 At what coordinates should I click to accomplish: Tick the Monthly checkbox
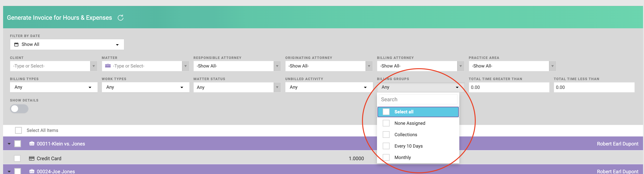[x=386, y=158]
